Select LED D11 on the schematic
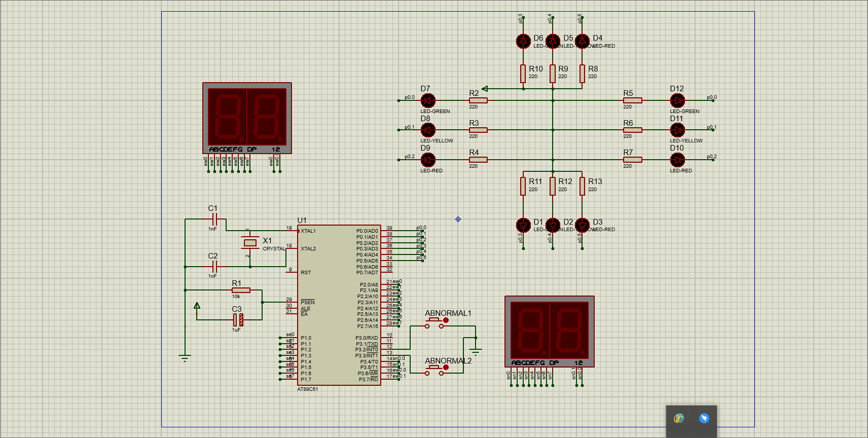The width and height of the screenshot is (868, 438). [677, 130]
